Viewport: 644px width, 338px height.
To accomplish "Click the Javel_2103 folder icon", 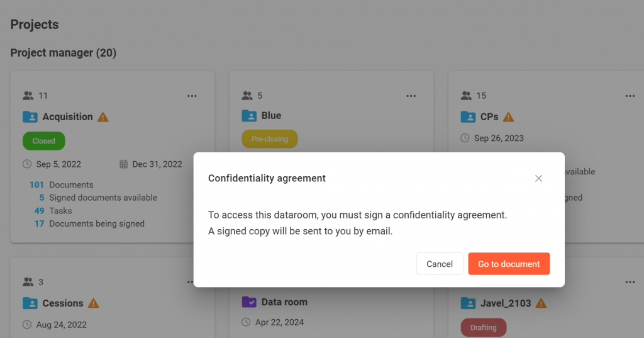I will tap(468, 303).
